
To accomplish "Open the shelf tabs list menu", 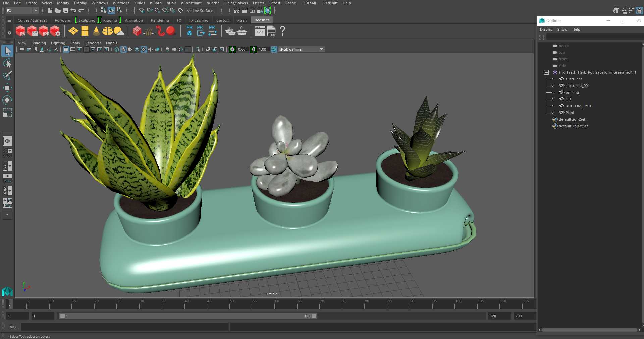I will click(x=9, y=21).
